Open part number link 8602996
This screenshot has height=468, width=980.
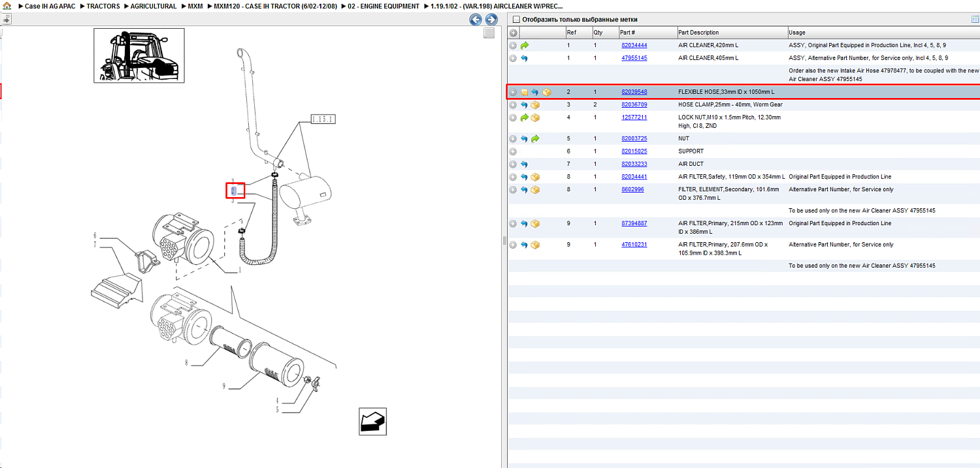click(632, 189)
